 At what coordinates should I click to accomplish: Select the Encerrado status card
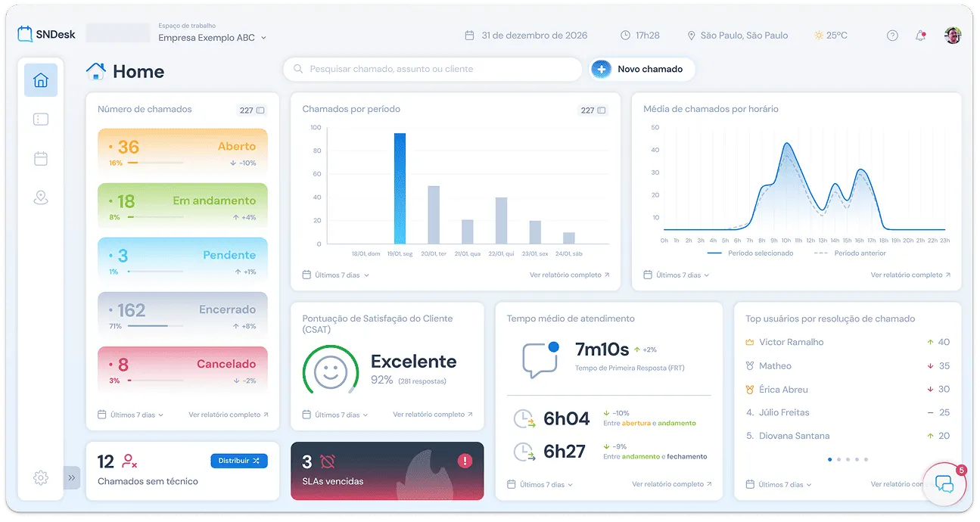click(x=182, y=316)
